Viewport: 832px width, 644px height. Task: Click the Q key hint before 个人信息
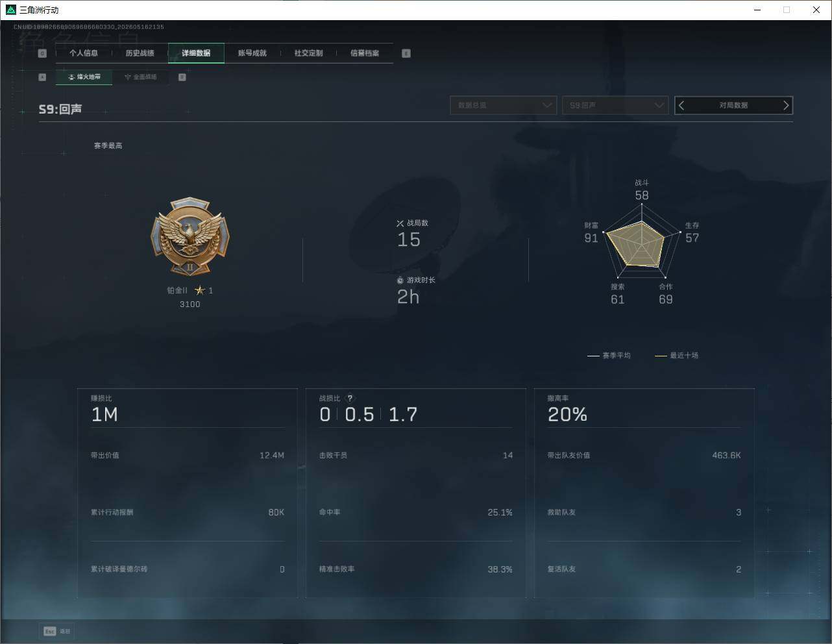click(42, 53)
